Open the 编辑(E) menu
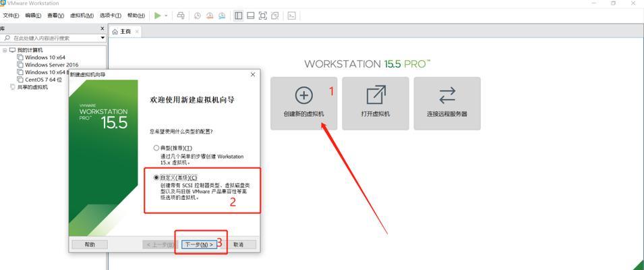The image size is (644, 270). click(33, 16)
